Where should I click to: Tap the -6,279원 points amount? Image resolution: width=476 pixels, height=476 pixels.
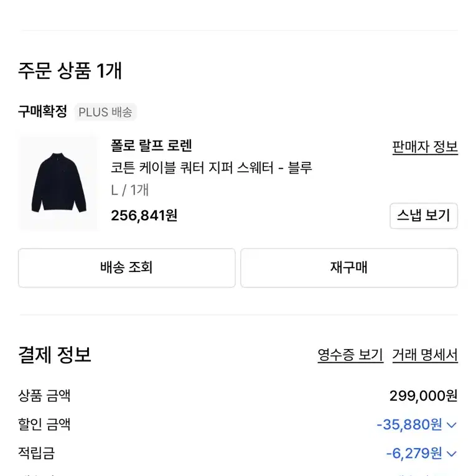tap(414, 453)
